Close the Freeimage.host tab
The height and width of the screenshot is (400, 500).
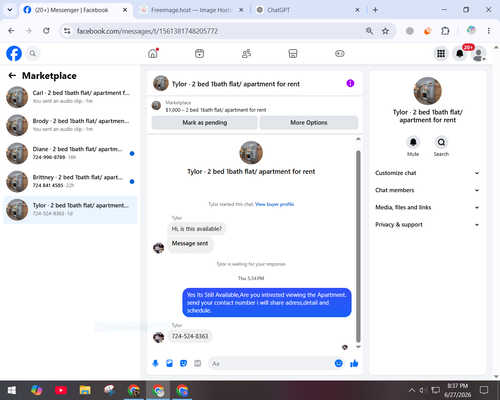point(241,10)
